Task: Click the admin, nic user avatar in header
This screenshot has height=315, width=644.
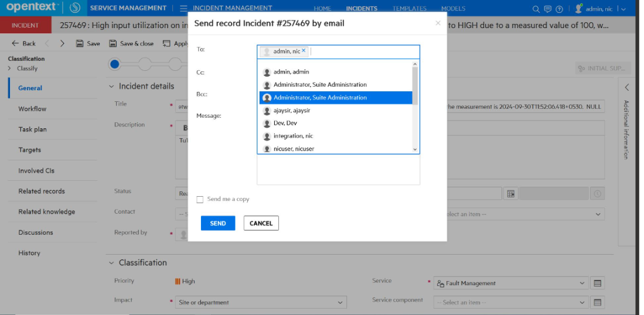Action: coord(579,9)
